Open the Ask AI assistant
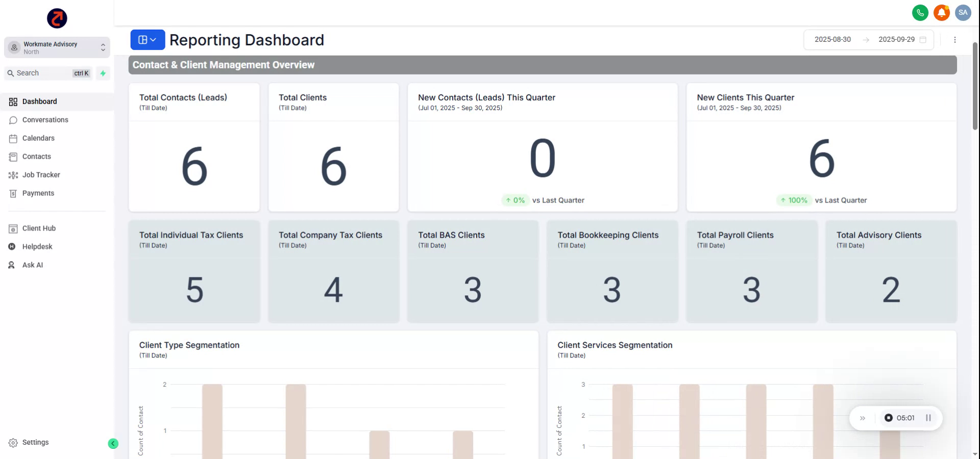 (32, 265)
